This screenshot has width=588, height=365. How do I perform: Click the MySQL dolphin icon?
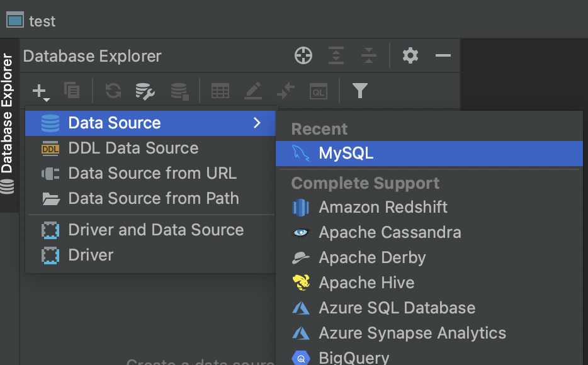pos(301,154)
